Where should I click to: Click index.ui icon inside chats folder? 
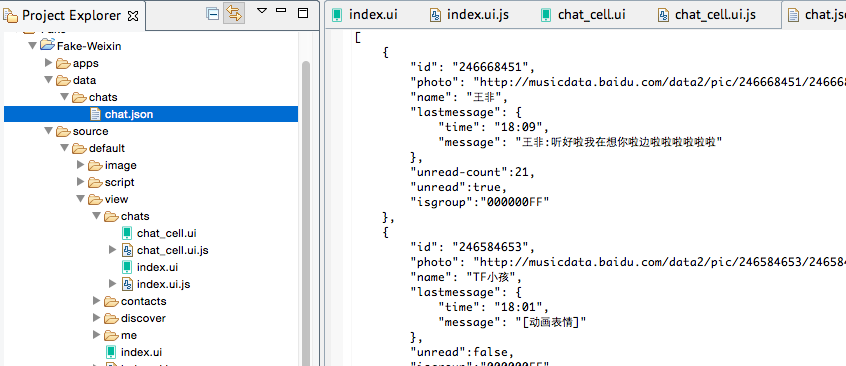tap(127, 267)
